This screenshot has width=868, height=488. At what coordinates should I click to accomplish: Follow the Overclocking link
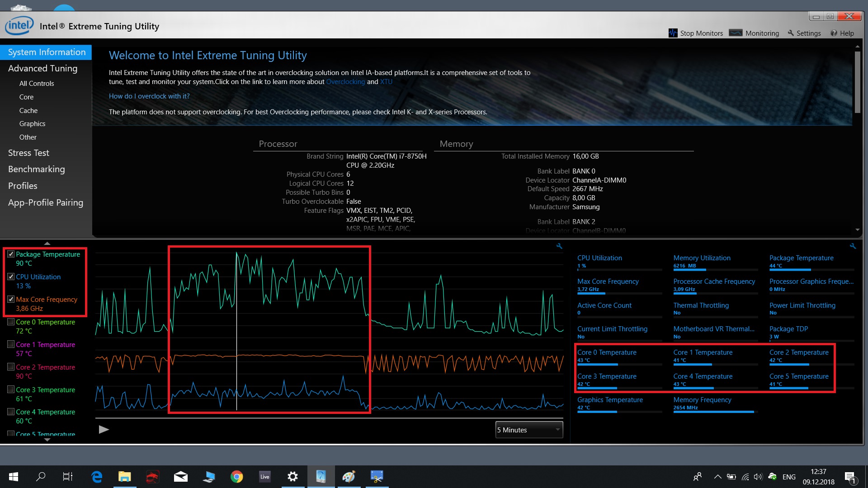[345, 82]
